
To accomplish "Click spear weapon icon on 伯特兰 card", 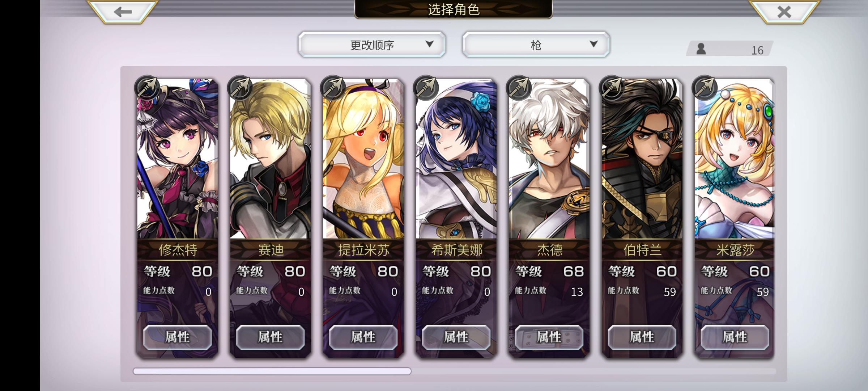I will [611, 88].
